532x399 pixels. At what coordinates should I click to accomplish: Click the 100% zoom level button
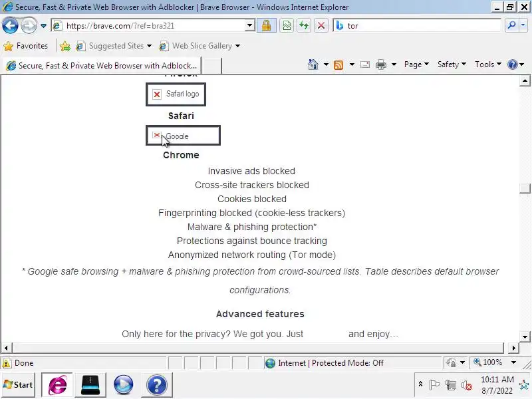click(488, 362)
